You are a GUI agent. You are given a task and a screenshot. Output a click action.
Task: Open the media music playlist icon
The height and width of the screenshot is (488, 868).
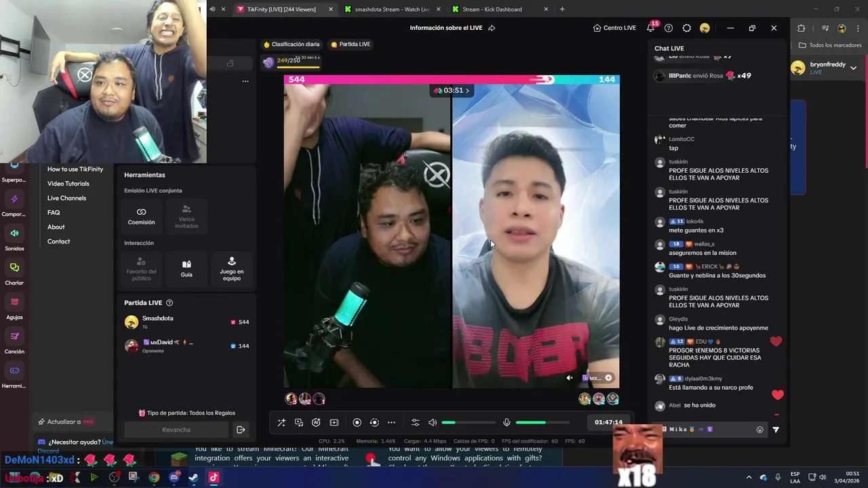(x=298, y=422)
